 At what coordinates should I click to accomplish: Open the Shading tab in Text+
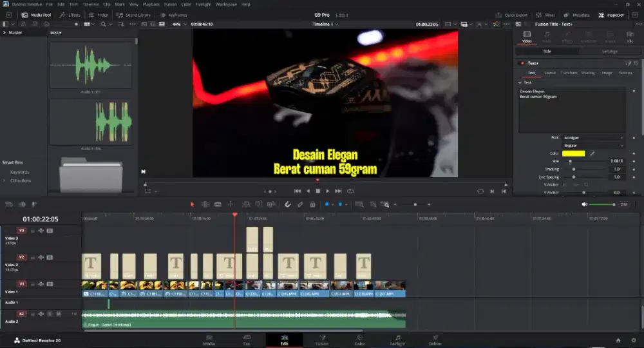coord(587,73)
